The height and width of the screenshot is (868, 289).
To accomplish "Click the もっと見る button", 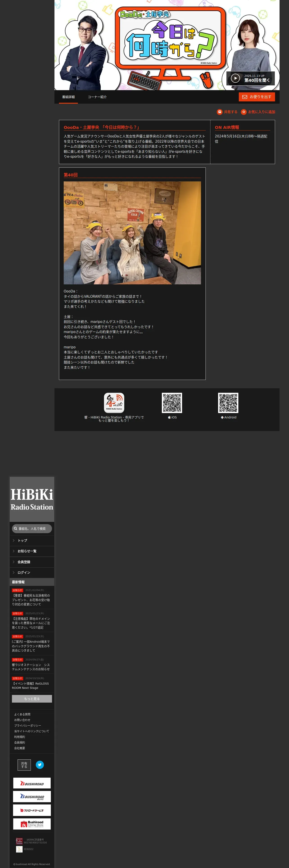I will (32, 699).
